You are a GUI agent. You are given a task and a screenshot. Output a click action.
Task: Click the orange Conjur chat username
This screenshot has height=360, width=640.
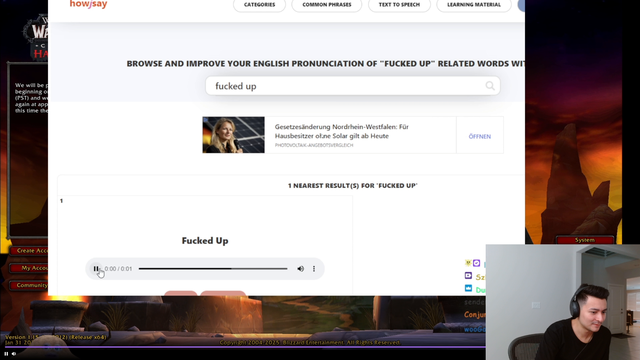[475, 315]
